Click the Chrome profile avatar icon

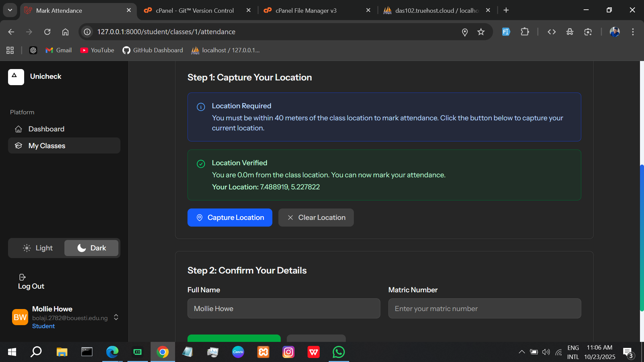614,32
